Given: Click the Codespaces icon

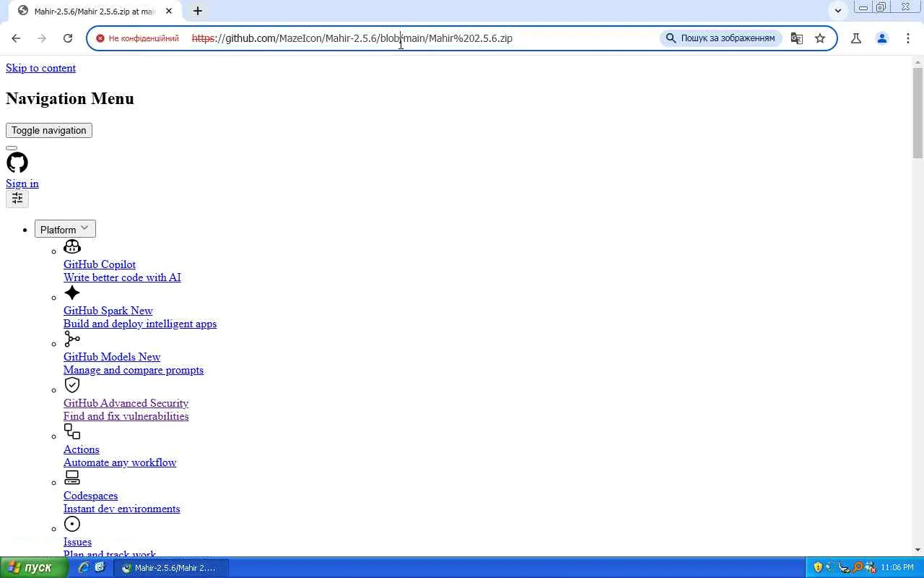Looking at the screenshot, I should [72, 478].
